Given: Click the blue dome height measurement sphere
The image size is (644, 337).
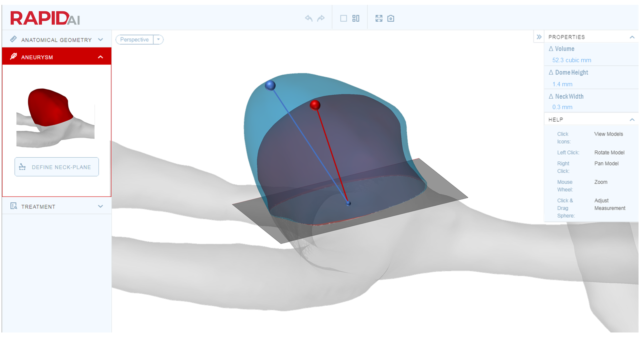Looking at the screenshot, I should (270, 85).
